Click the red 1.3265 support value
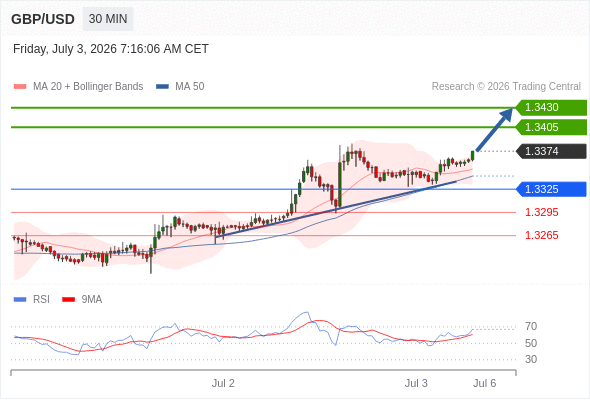The height and width of the screenshot is (400, 590). [x=542, y=236]
